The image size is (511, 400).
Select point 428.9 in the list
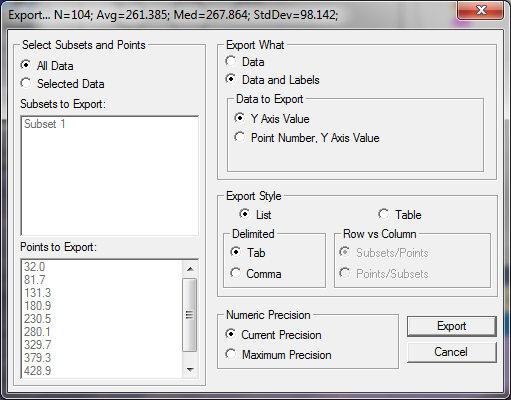103,371
